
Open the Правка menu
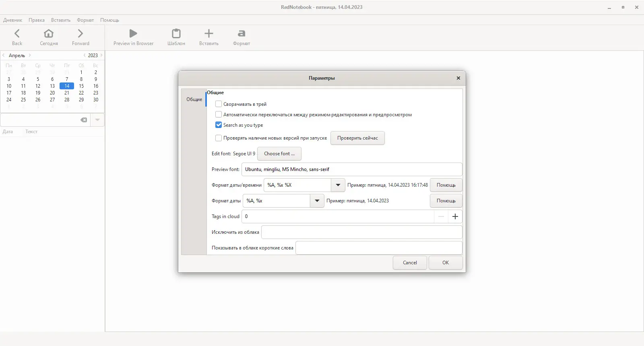37,20
